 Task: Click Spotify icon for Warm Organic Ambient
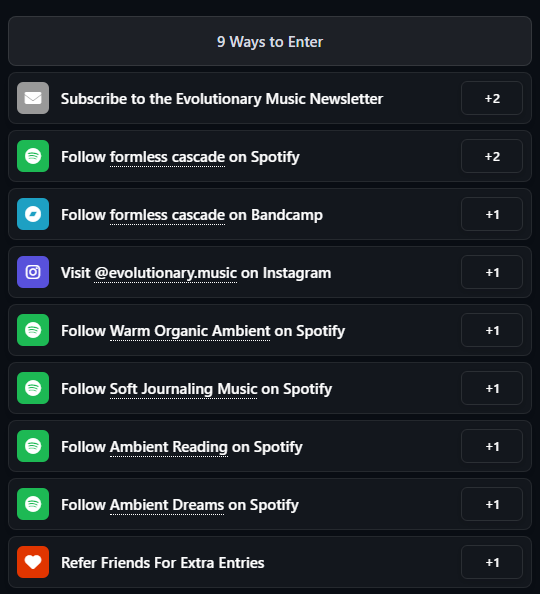click(33, 330)
